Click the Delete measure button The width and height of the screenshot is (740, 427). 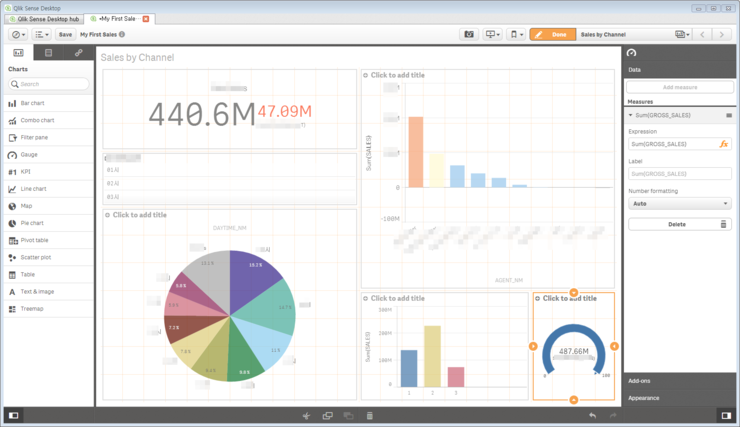[680, 225]
